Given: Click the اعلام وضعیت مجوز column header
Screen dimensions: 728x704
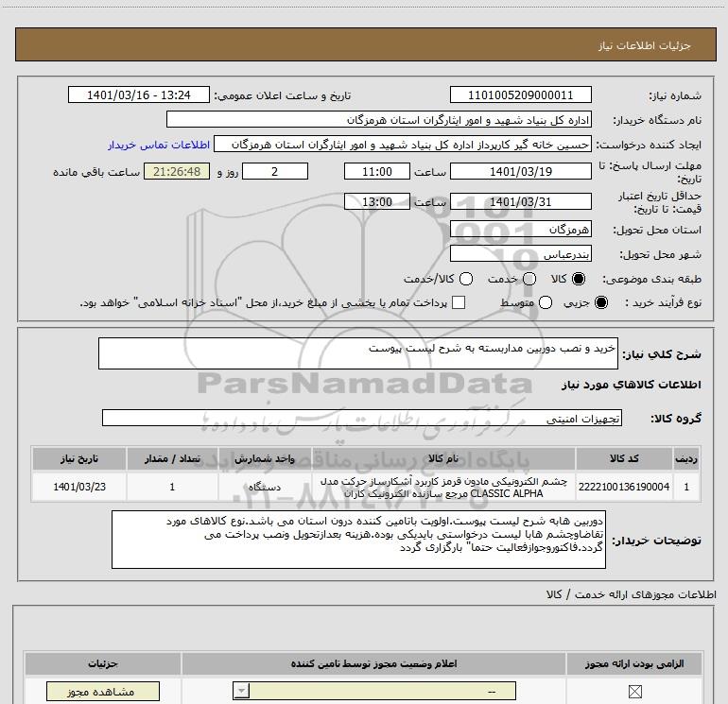Looking at the screenshot, I should point(373,663).
